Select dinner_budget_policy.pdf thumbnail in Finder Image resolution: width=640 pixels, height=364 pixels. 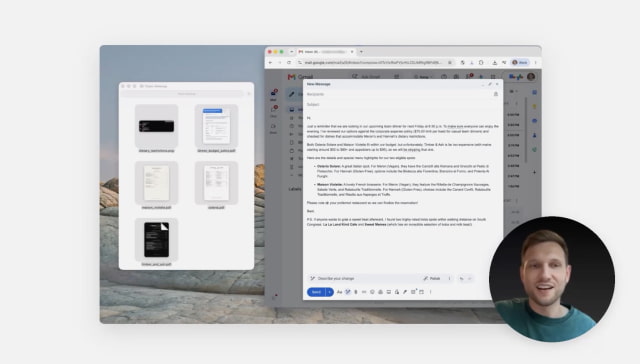216,126
